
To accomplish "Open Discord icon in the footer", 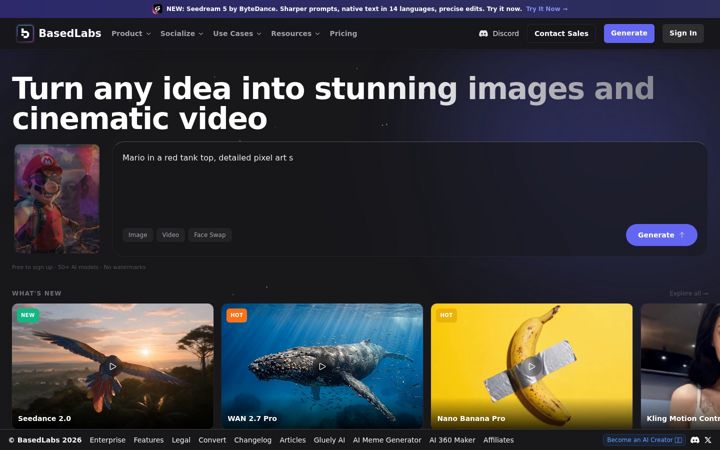I will coord(695,440).
